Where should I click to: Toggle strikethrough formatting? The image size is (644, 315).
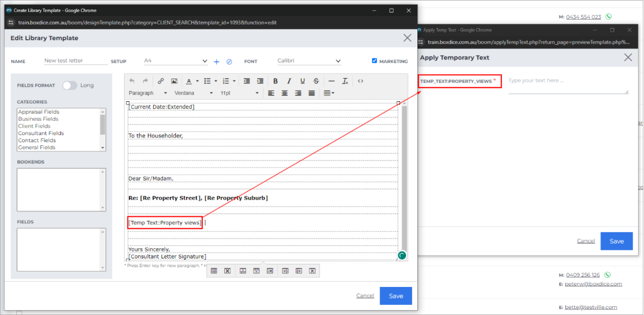pyautogui.click(x=316, y=81)
